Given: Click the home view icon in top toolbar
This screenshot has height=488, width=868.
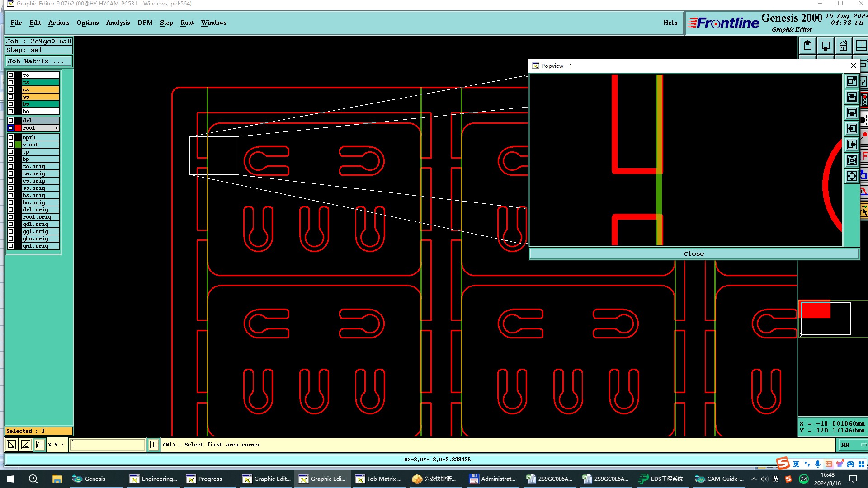Looking at the screenshot, I should 843,46.
